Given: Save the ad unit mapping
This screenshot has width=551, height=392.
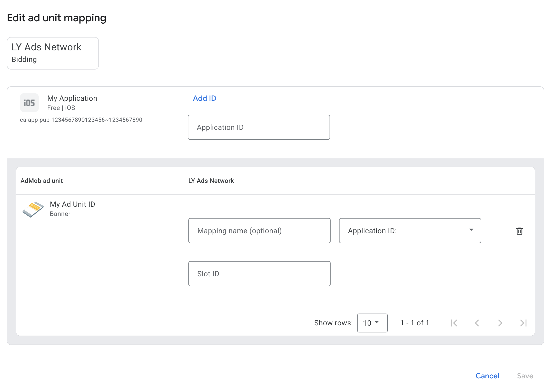Looking at the screenshot, I should [525, 376].
